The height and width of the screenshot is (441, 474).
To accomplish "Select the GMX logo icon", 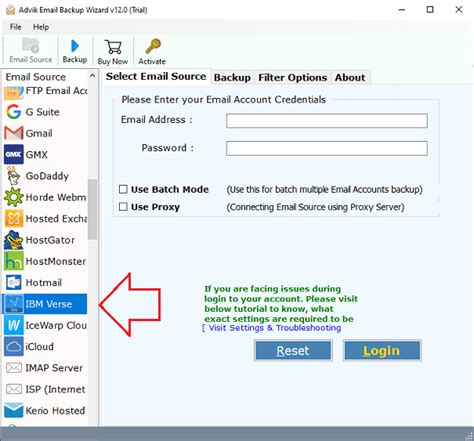I will point(14,154).
